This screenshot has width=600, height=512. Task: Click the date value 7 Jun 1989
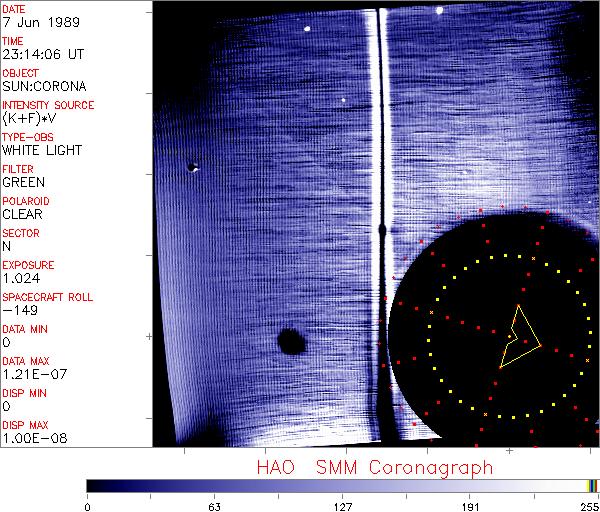(x=35, y=22)
